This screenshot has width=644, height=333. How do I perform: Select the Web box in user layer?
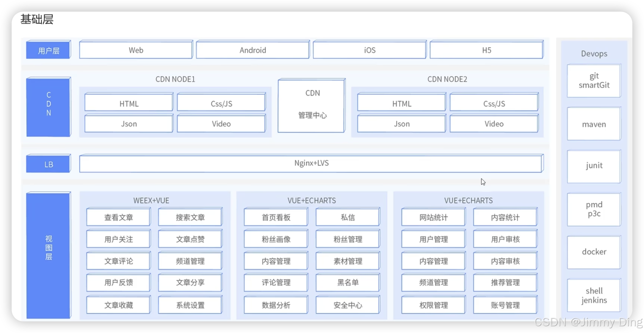coord(136,50)
